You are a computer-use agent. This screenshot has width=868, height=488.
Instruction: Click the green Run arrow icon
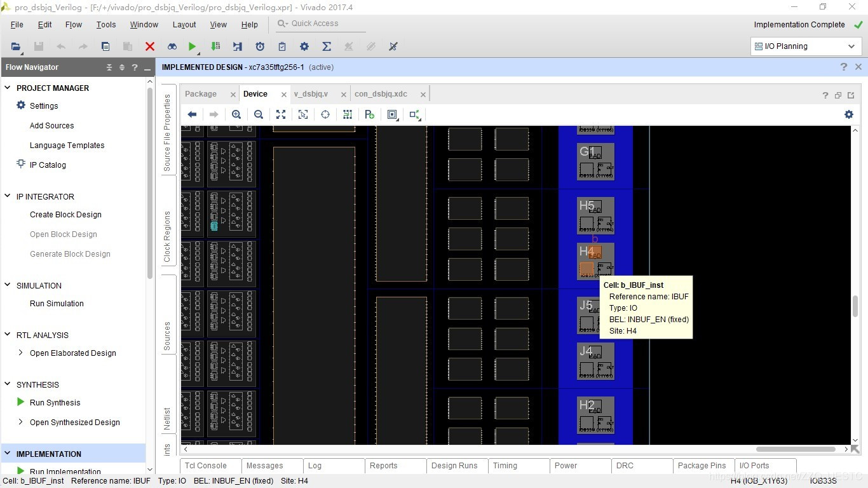pyautogui.click(x=193, y=46)
